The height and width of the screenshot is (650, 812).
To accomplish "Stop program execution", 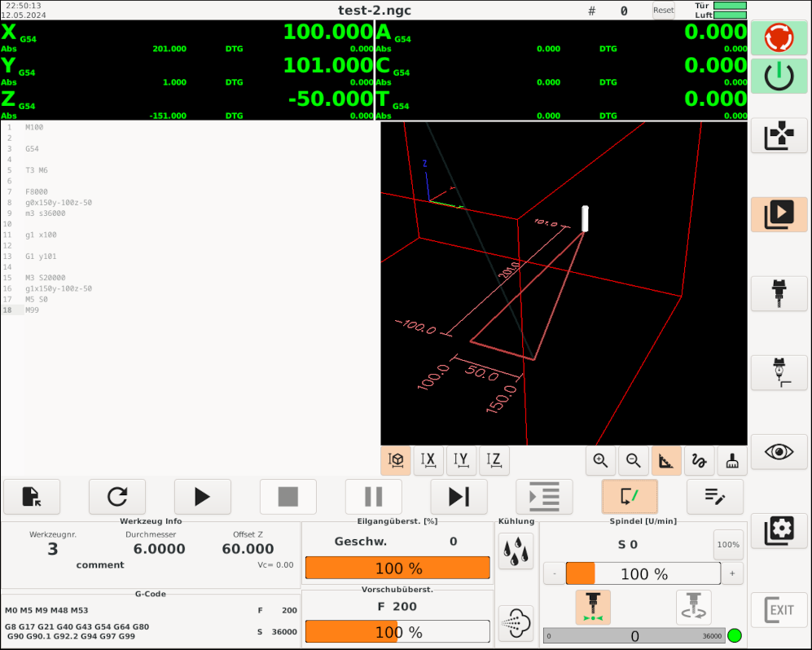I will [x=288, y=497].
